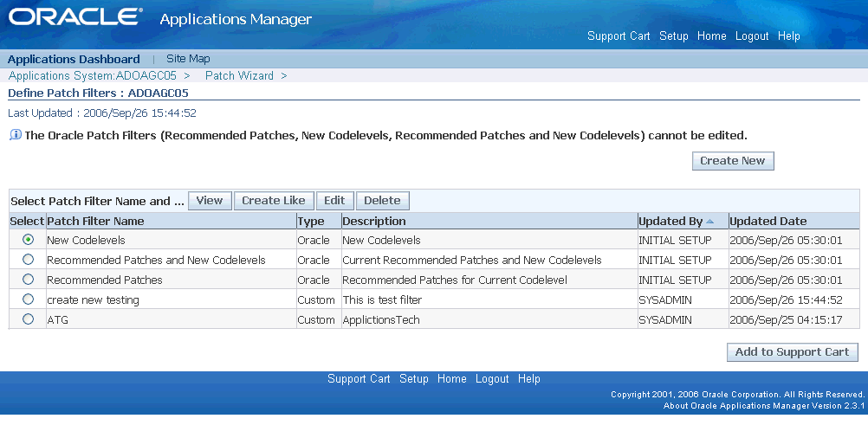This screenshot has height=425, width=868.
Task: Click the Create New button
Action: coord(733,161)
